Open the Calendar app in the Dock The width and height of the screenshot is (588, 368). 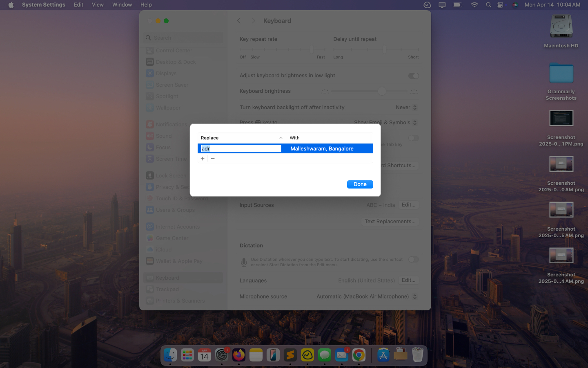(204, 355)
